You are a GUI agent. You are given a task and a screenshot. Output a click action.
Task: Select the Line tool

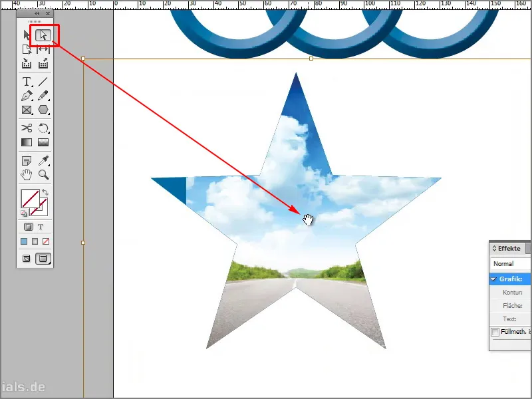point(43,81)
